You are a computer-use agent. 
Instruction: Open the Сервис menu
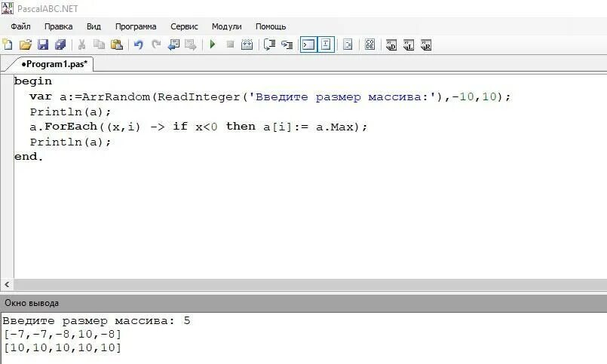pyautogui.click(x=184, y=26)
